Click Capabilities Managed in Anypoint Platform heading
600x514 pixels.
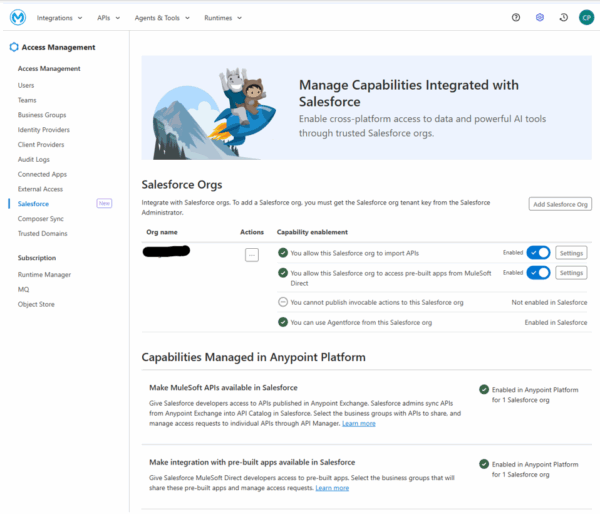(x=253, y=357)
